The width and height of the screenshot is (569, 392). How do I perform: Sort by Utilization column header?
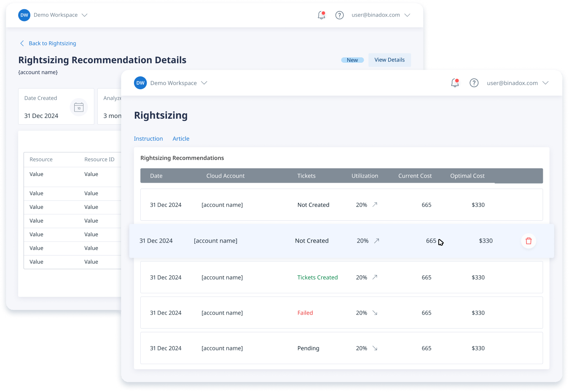365,176
